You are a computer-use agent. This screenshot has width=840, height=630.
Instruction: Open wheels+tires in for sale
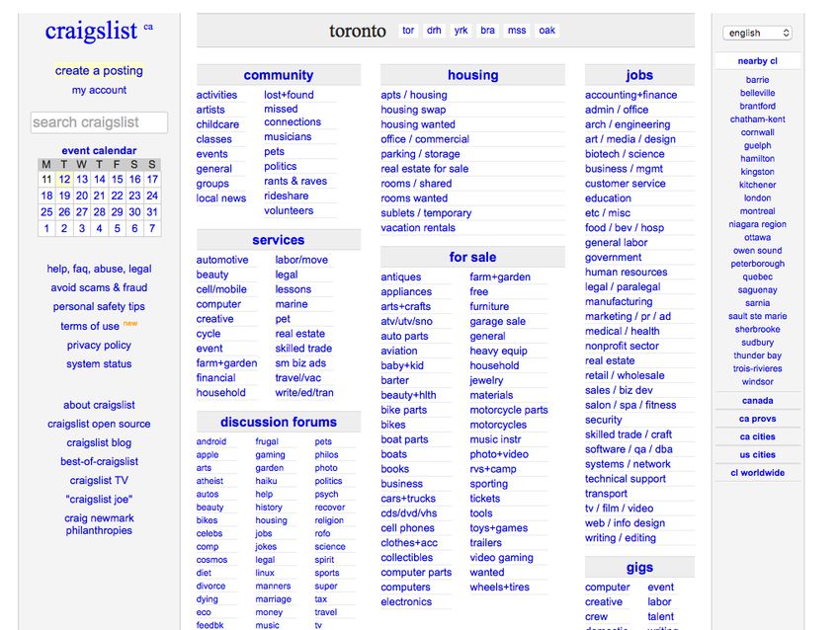click(x=499, y=587)
